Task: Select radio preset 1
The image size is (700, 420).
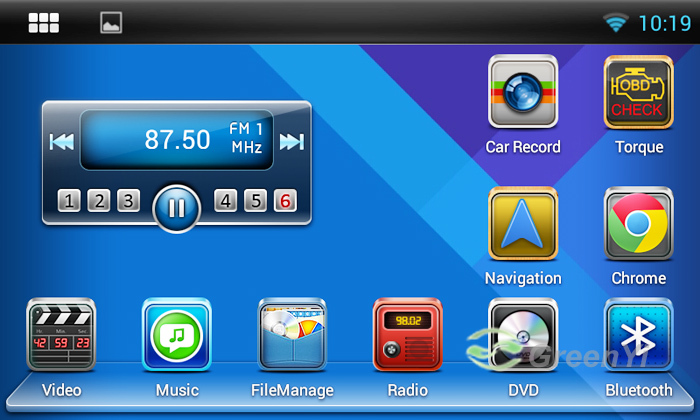Action: [x=68, y=201]
